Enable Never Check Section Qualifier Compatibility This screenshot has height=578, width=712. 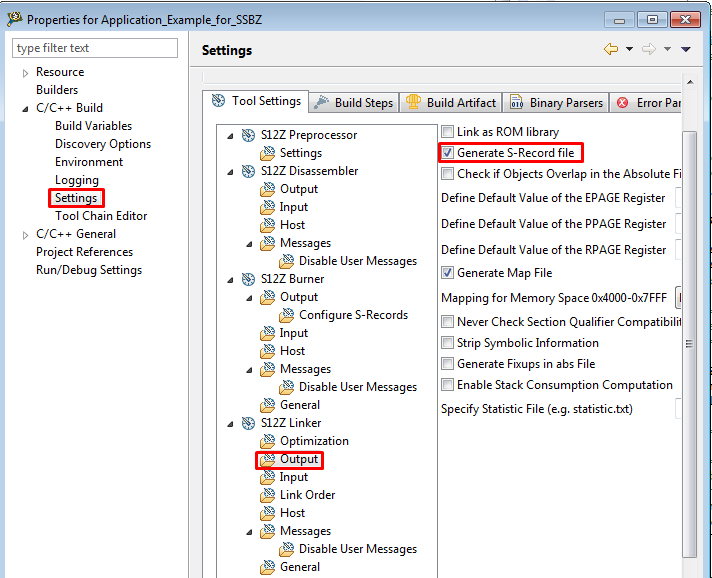447,321
